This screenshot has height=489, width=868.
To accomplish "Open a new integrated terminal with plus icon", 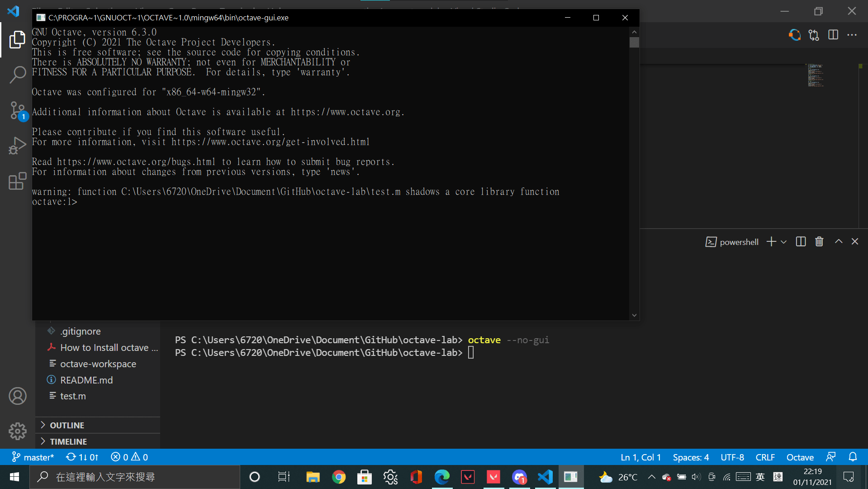I will pyautogui.click(x=770, y=241).
